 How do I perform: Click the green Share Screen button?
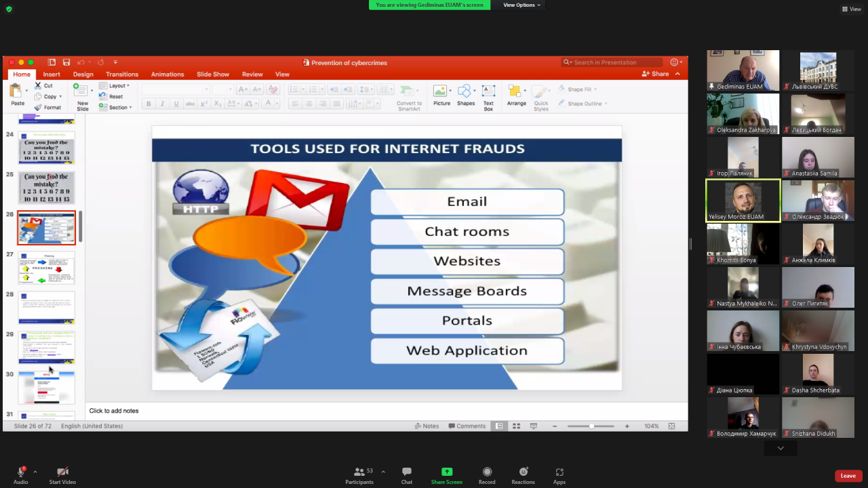coord(446,475)
